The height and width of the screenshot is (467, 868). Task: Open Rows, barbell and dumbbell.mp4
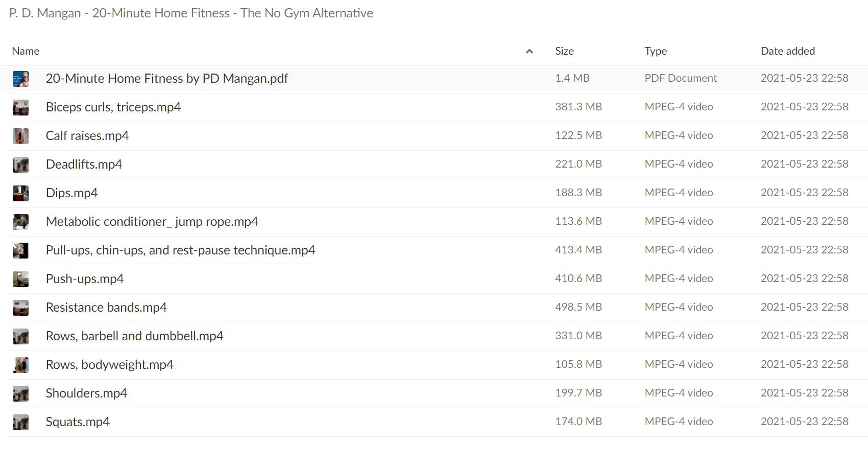pos(135,336)
